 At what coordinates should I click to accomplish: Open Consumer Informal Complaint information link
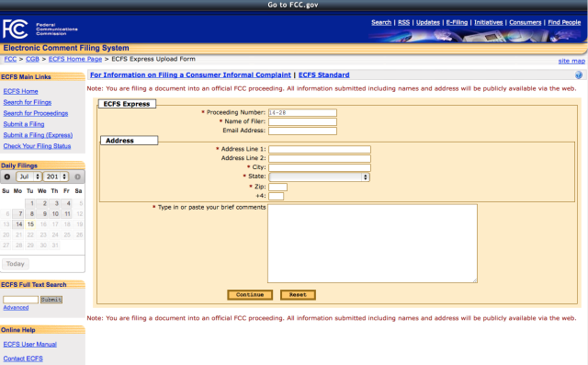190,75
